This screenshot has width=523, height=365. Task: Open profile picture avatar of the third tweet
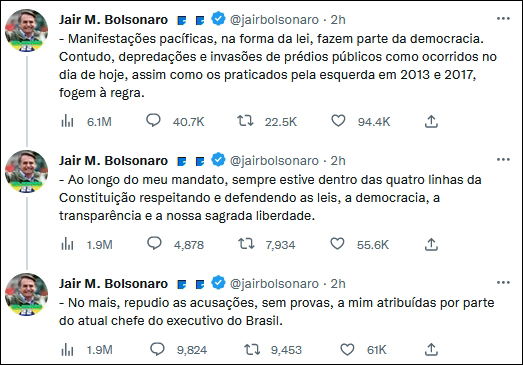click(27, 294)
